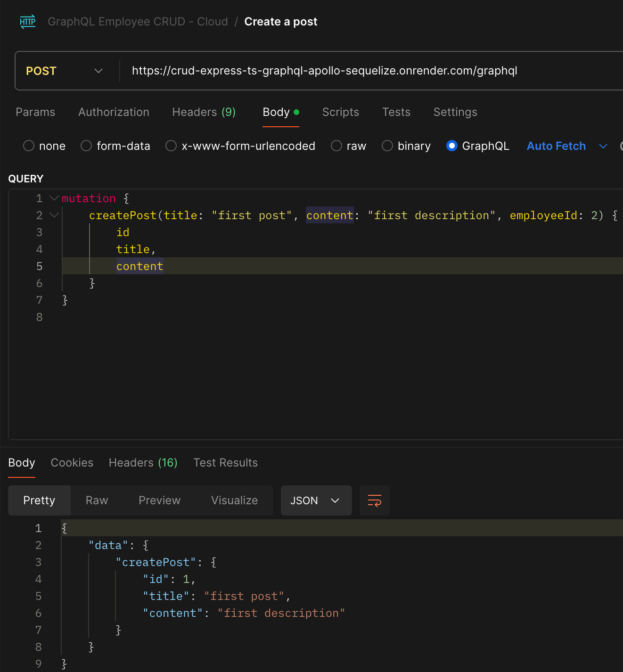Click the Auto Fetch link
Image resolution: width=623 pixels, height=672 pixels.
tap(557, 146)
